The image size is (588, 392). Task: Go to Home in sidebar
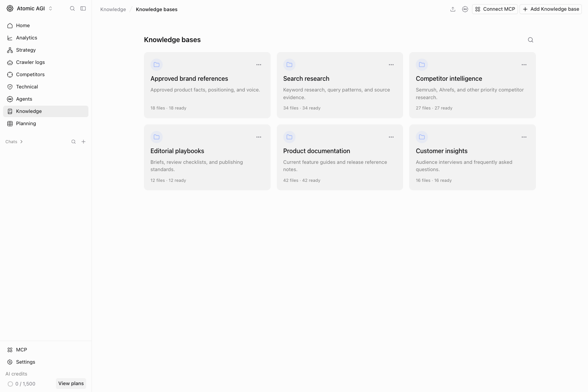[46, 26]
